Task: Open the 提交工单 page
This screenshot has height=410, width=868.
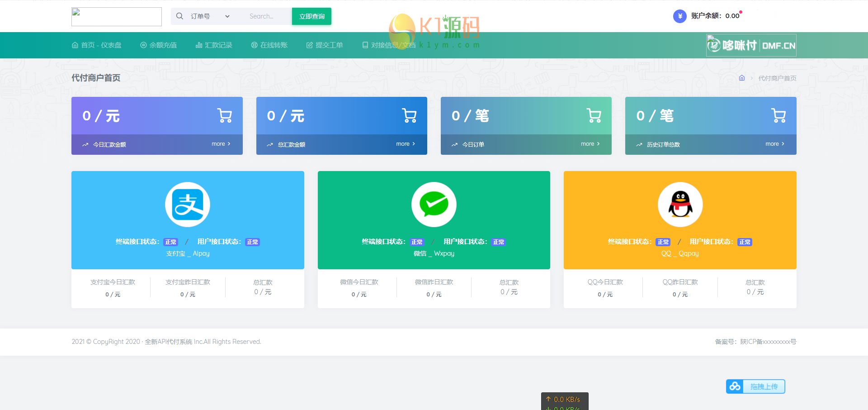Action: point(324,45)
